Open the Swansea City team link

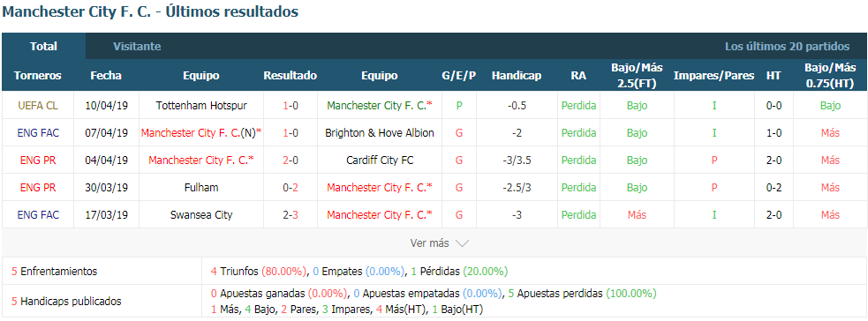click(x=201, y=214)
